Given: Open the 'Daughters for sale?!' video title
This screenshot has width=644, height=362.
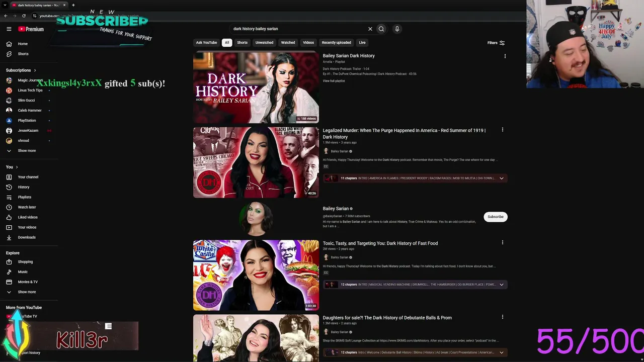Looking at the screenshot, I should [387, 318].
